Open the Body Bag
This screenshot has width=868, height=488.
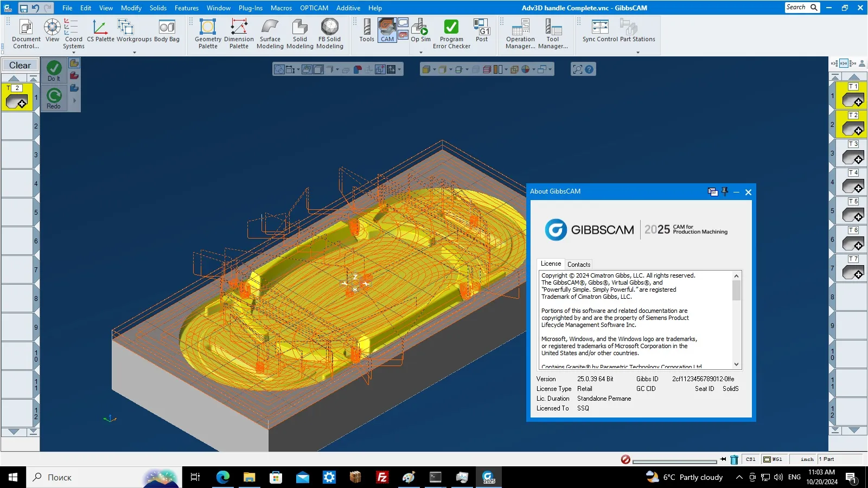(167, 30)
